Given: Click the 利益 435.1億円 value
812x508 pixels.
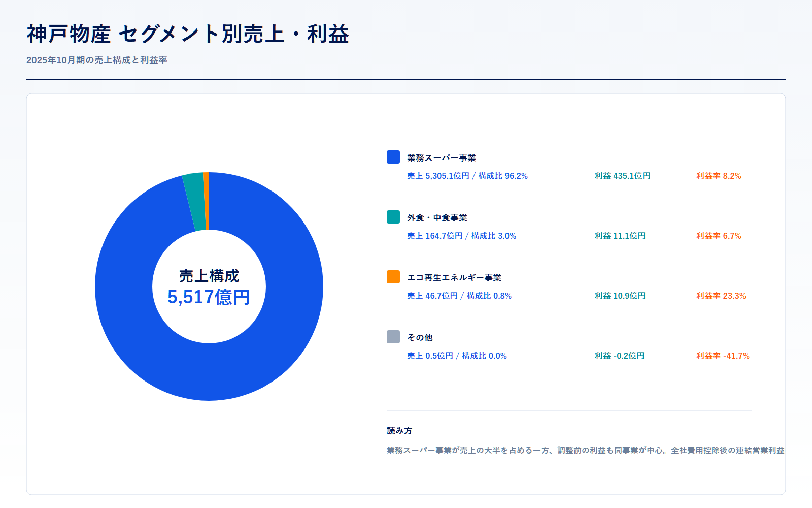Looking at the screenshot, I should pyautogui.click(x=622, y=176).
